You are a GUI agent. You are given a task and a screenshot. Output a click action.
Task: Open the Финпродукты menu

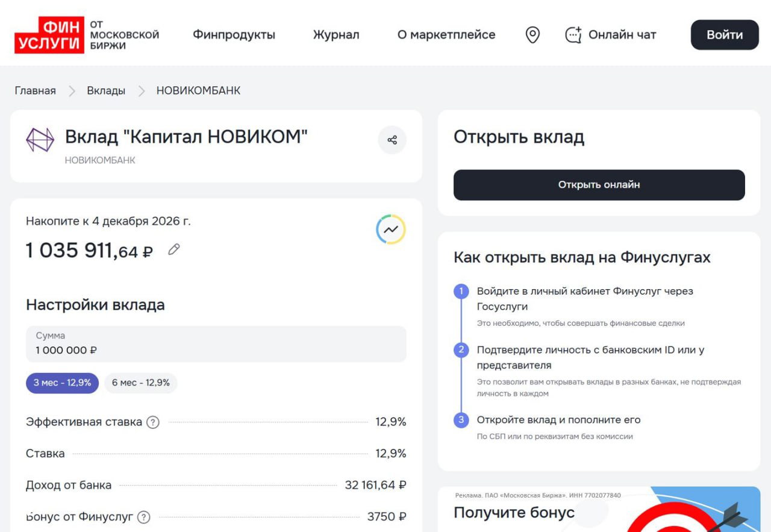point(234,35)
